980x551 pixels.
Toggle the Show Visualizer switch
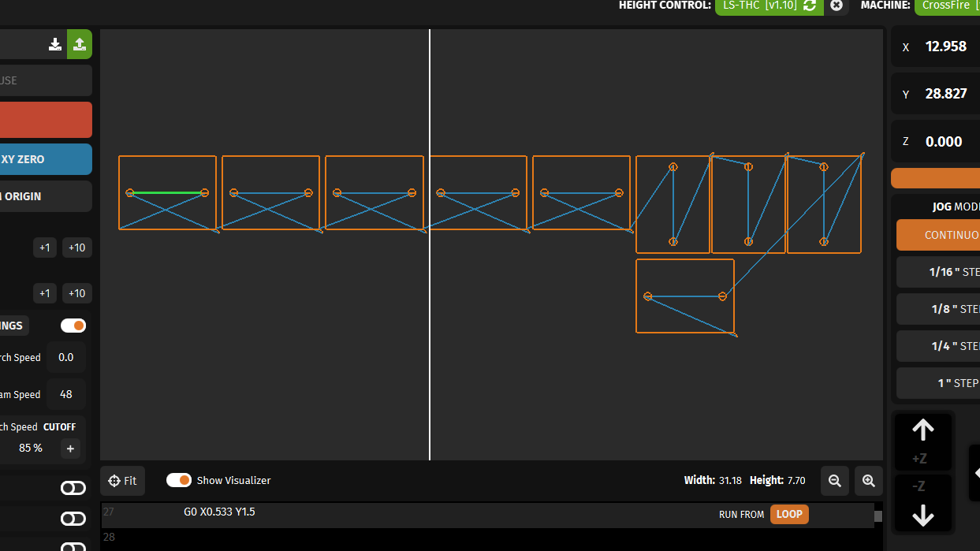(x=179, y=480)
